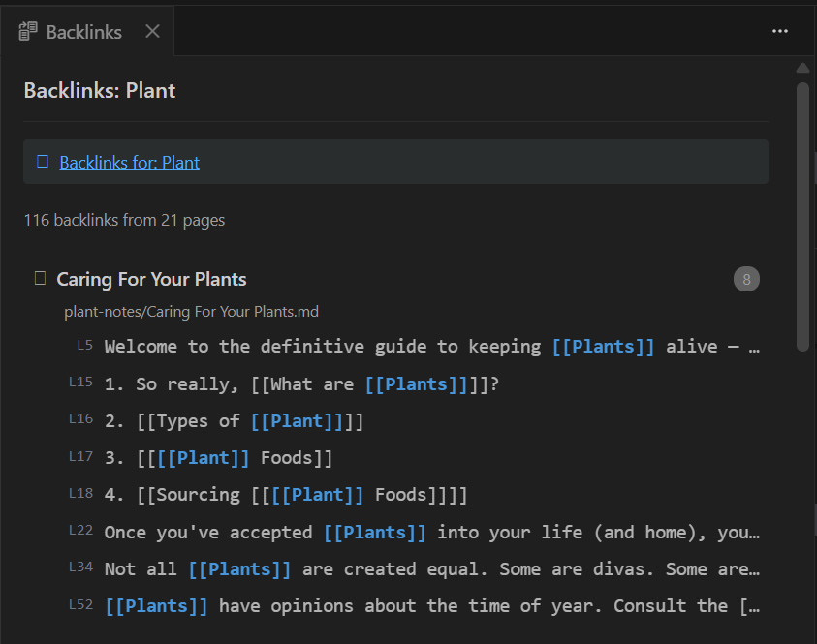Open the More Actions ellipsis menu
This screenshot has height=644, width=817.
click(780, 31)
